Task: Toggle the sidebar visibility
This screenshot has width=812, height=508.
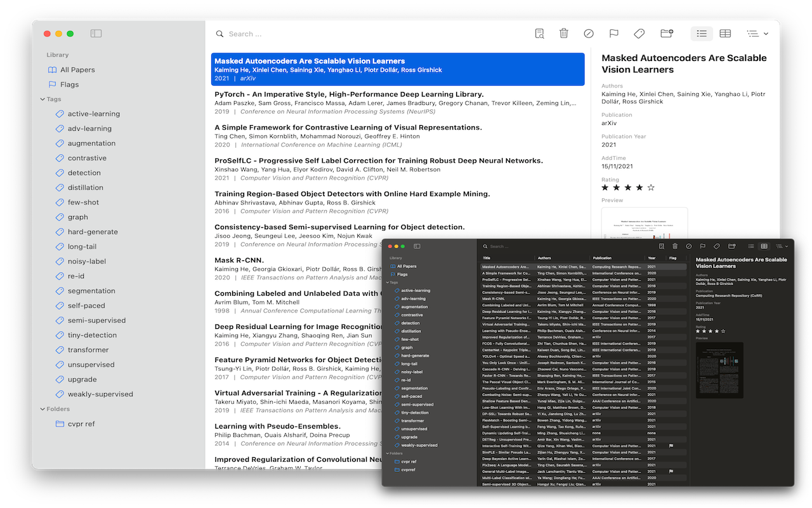Action: pyautogui.click(x=96, y=33)
